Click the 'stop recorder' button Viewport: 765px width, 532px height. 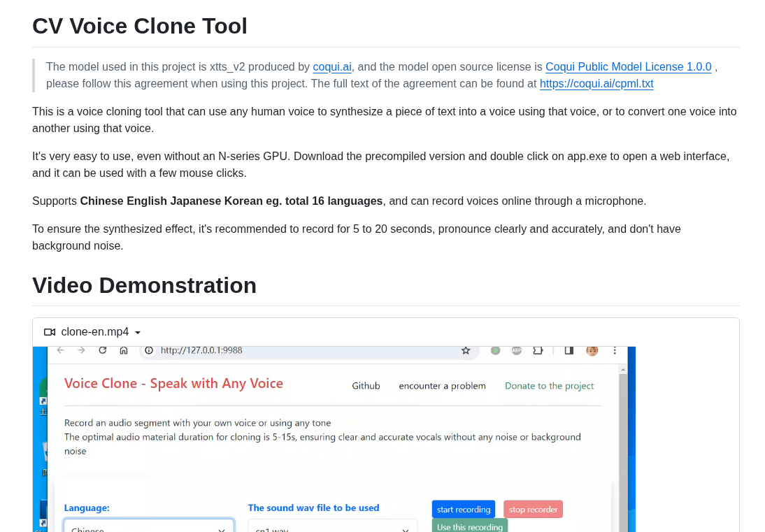[533, 509]
